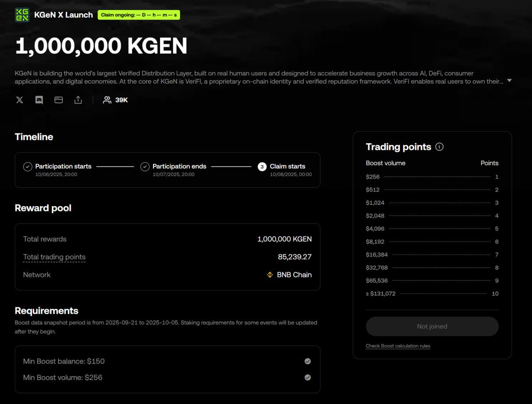
Task: Click the 1,000,000 KGEN headline
Action: click(101, 47)
